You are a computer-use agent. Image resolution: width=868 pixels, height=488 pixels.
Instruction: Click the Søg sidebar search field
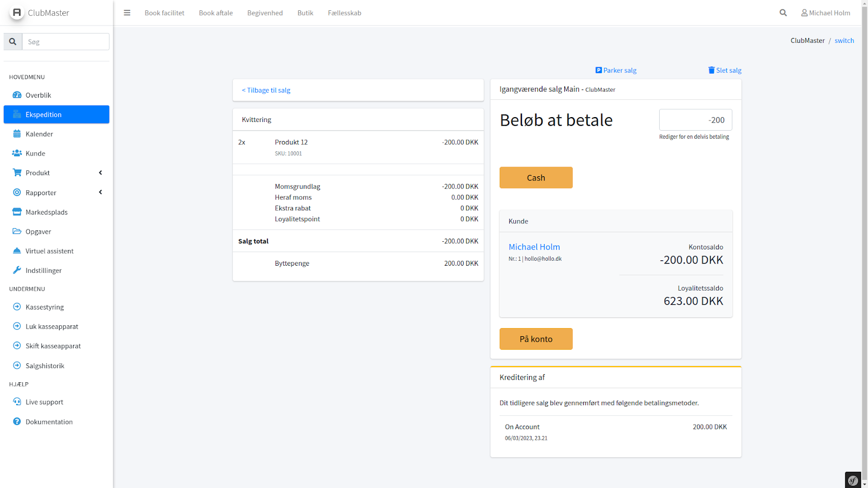(66, 42)
